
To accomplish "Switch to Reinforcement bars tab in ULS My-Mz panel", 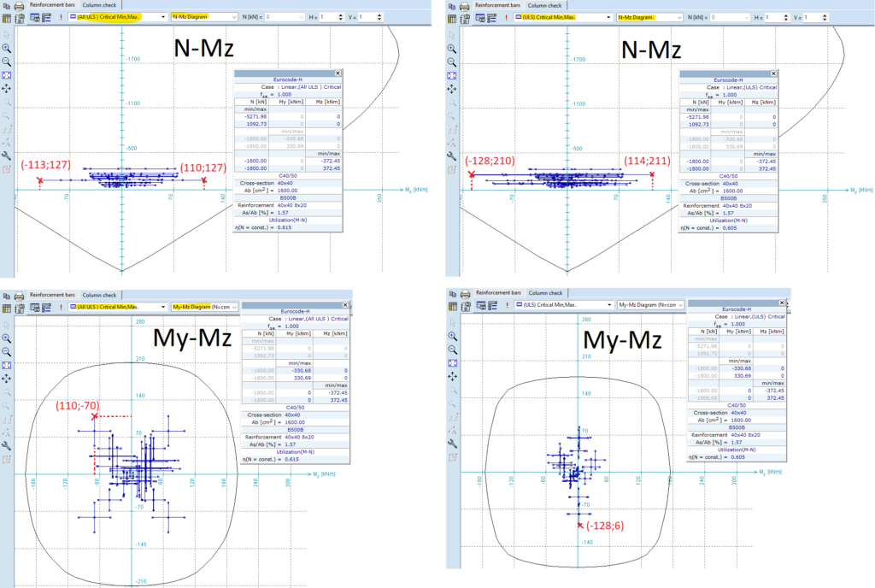I will pyautogui.click(x=498, y=293).
